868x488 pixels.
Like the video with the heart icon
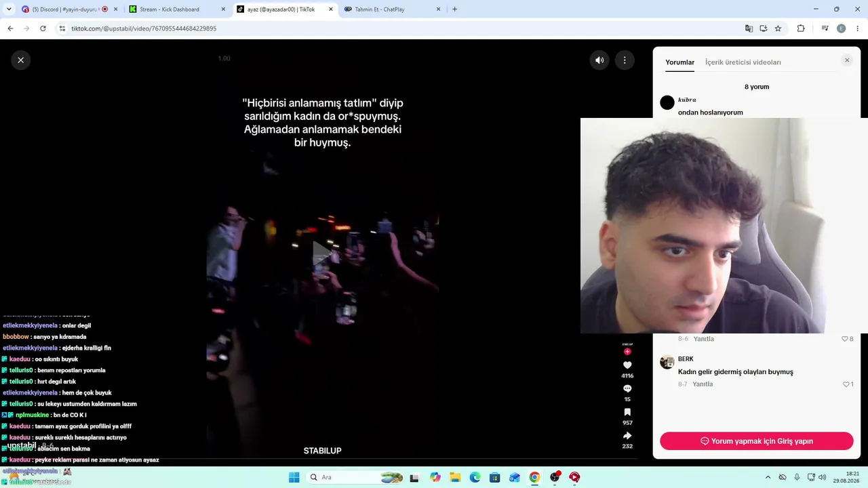point(627,365)
